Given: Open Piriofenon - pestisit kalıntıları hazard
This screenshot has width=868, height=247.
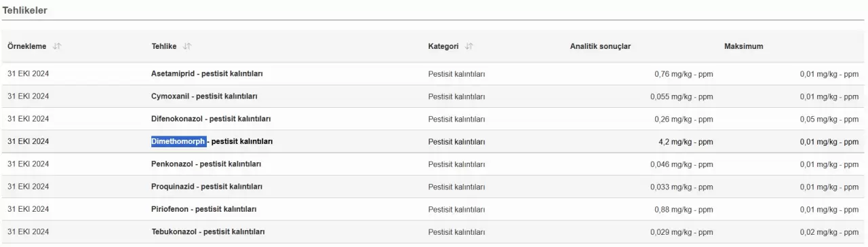Looking at the screenshot, I should [203, 209].
